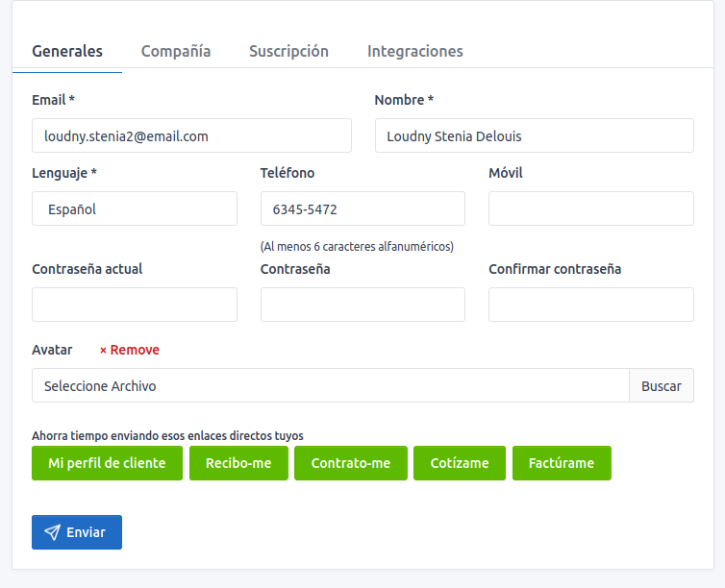Click the Confirmar contraseña field

(590, 305)
